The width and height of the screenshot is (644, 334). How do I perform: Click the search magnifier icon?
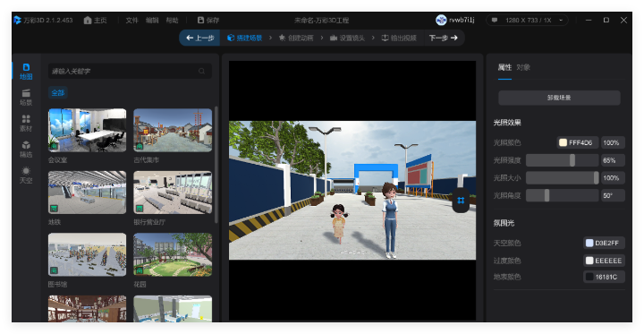coord(201,71)
